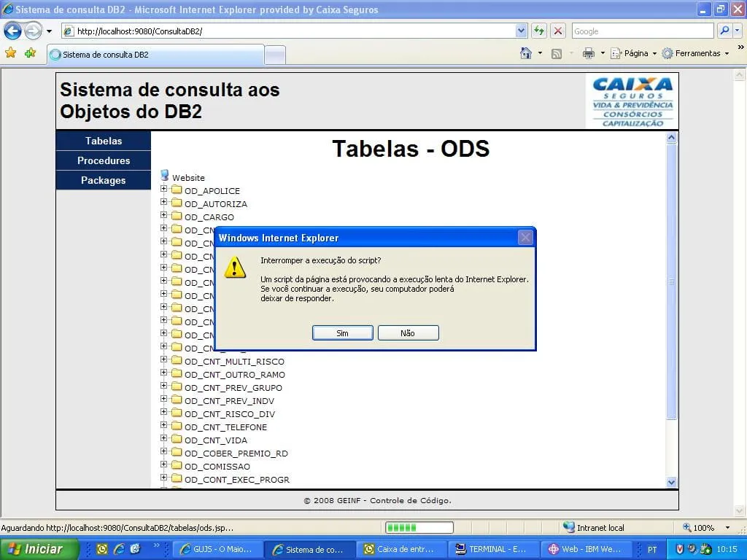Click the OD_CNT_TELEFONE folder icon
Screen dimensions: 747x560
(x=177, y=426)
